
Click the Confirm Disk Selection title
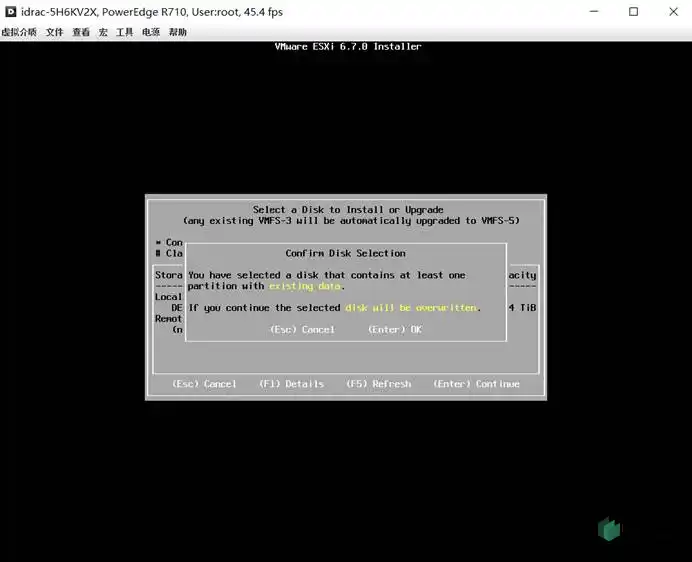pos(346,253)
